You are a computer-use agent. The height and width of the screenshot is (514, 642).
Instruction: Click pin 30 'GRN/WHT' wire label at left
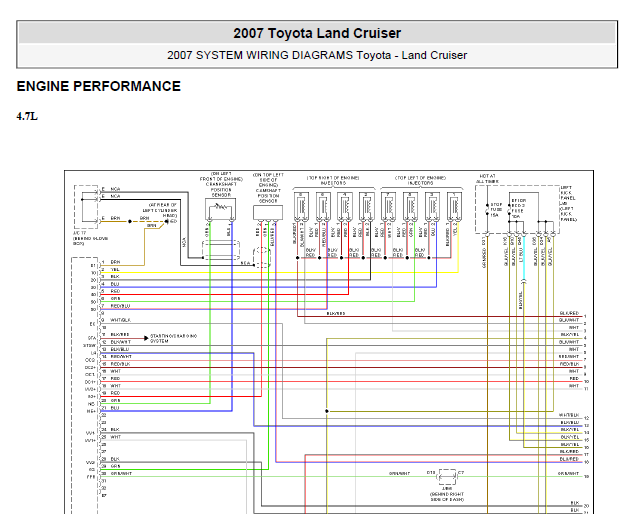121,473
